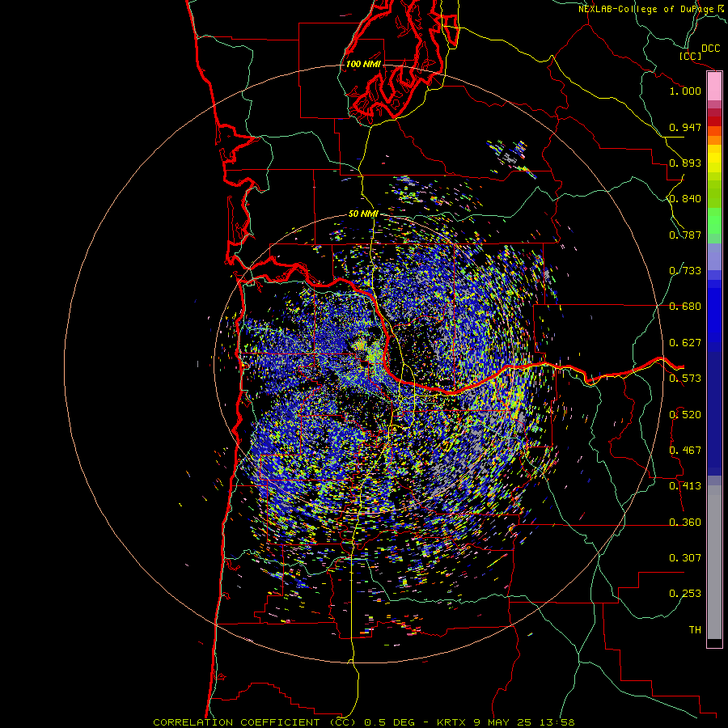Click the 0.733 legend value
728x728 pixels.
pyautogui.click(x=685, y=271)
